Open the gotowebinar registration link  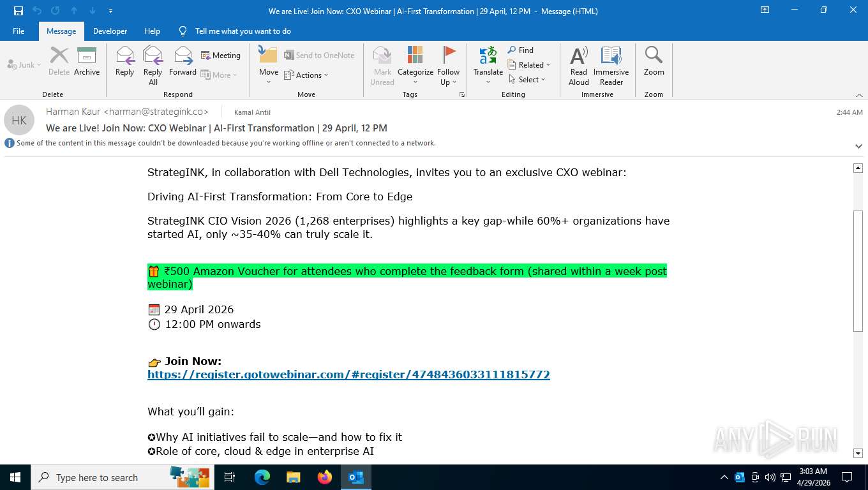coord(348,375)
